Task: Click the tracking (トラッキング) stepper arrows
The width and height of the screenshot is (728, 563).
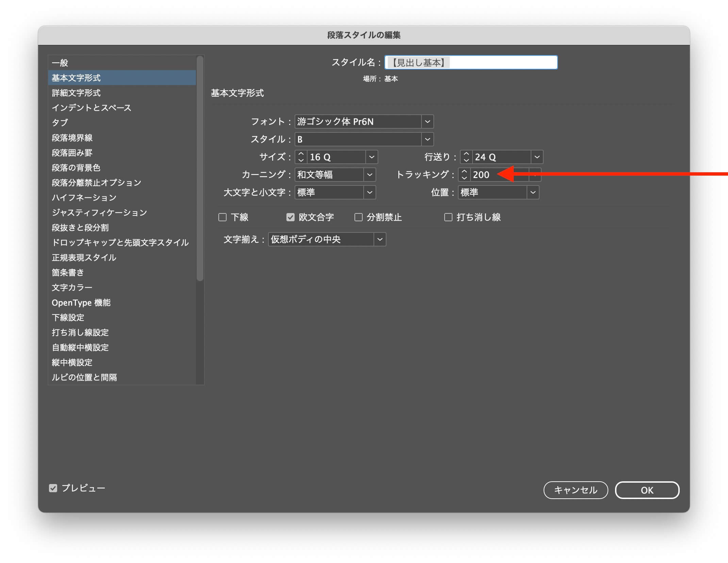Action: tap(464, 175)
